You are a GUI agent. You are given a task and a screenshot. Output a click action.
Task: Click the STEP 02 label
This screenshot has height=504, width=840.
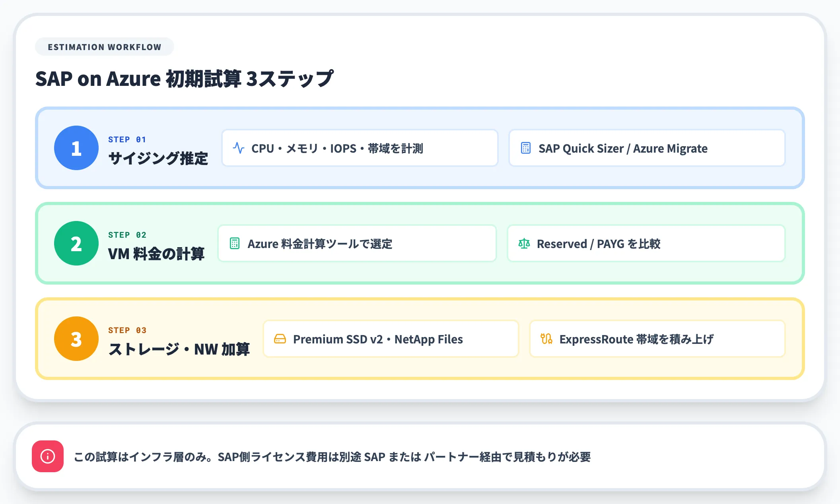[127, 235]
